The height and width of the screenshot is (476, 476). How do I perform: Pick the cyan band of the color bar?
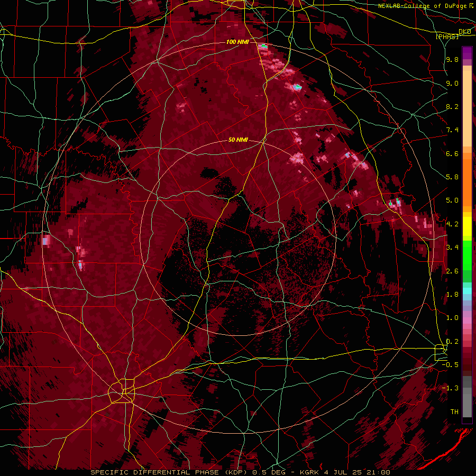coord(467,291)
